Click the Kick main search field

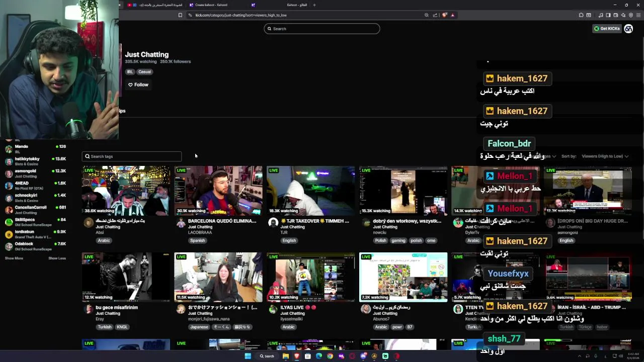click(322, 29)
